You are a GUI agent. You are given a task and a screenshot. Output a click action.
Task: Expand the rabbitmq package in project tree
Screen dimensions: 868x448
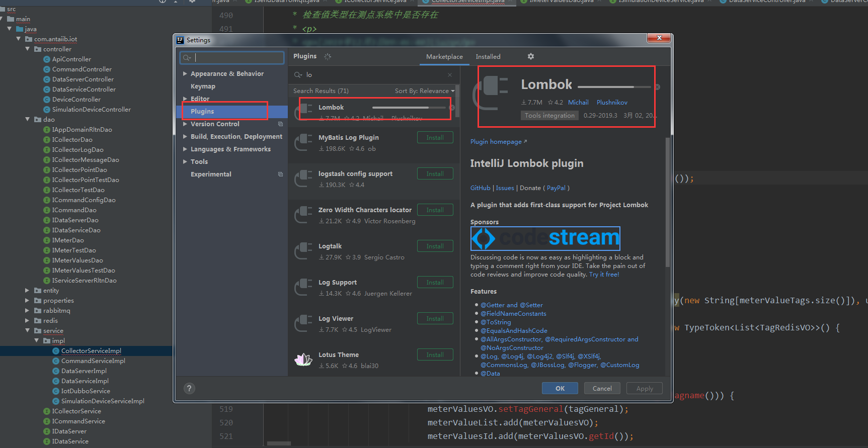(x=28, y=311)
